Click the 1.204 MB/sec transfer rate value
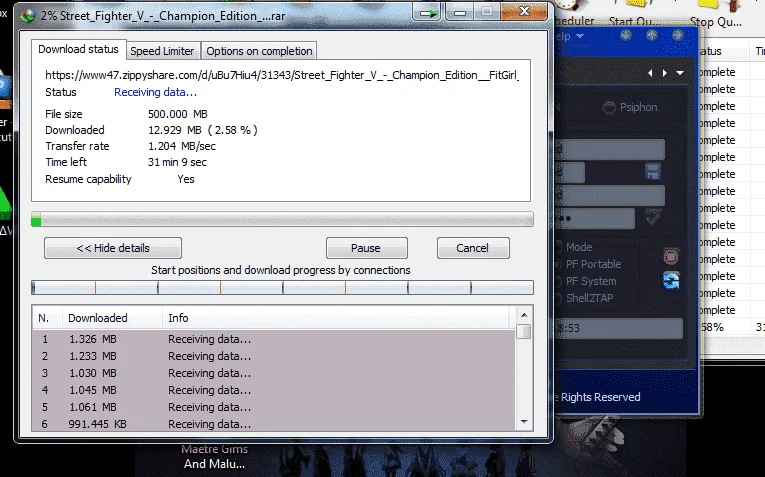This screenshot has width=765, height=477. pos(181,146)
